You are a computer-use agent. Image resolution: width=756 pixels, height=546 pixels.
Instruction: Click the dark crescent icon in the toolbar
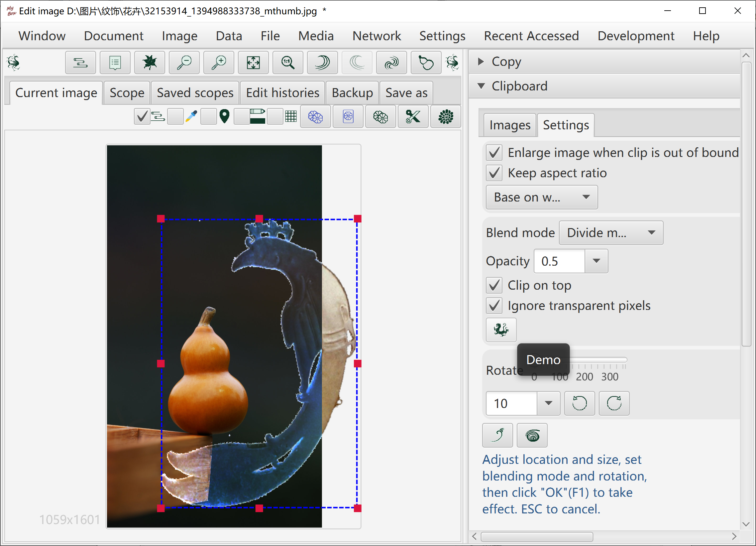click(x=322, y=63)
